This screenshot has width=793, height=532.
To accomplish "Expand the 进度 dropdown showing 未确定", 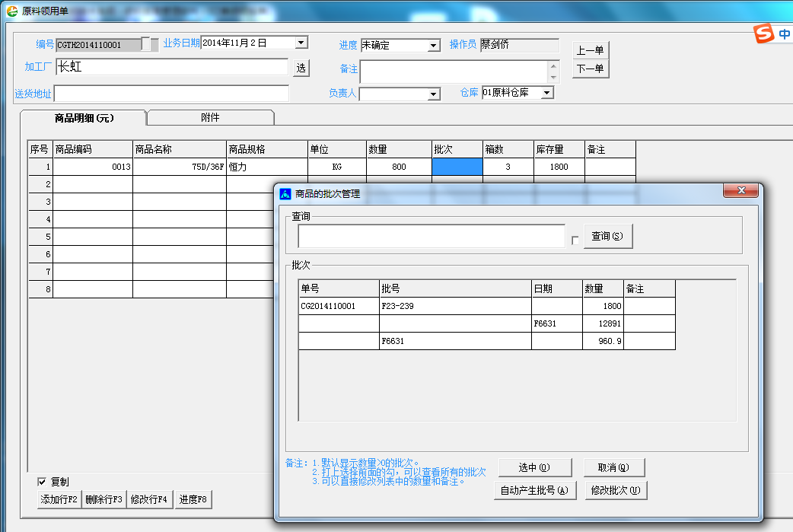I will coord(434,46).
